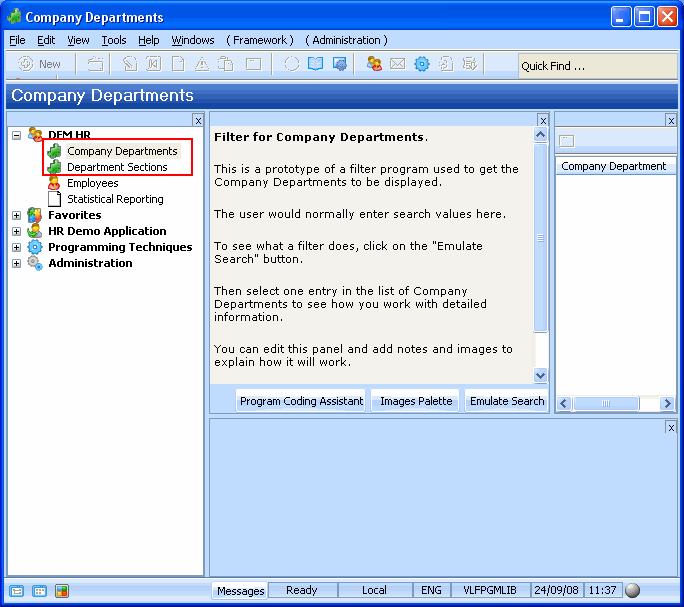The width and height of the screenshot is (684, 607).
Task: Open the (Framework) menu
Action: (x=260, y=40)
